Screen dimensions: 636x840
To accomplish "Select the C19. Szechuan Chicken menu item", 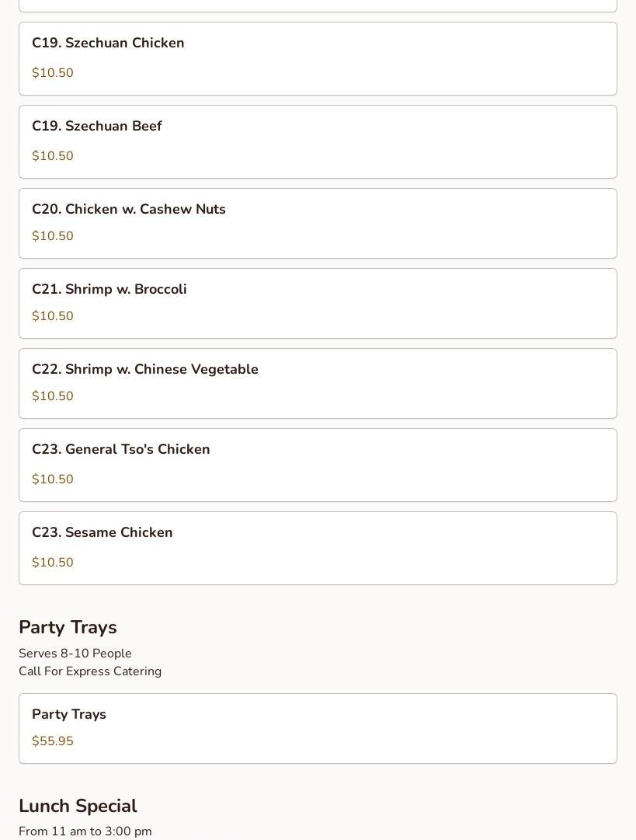I will coord(108,44).
